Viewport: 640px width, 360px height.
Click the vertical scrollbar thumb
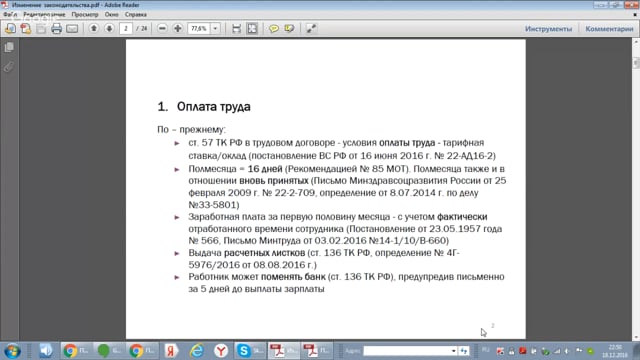[636, 63]
